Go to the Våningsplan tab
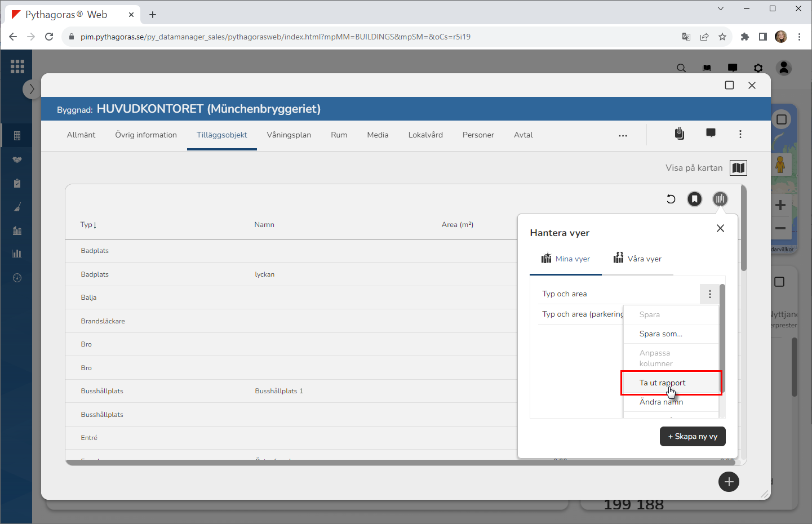 [x=289, y=135]
